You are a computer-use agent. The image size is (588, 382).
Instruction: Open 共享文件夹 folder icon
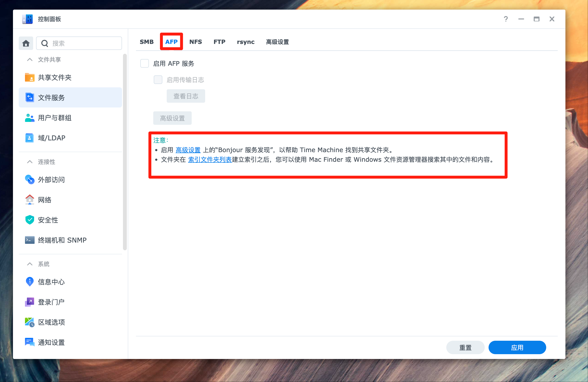[x=30, y=78]
